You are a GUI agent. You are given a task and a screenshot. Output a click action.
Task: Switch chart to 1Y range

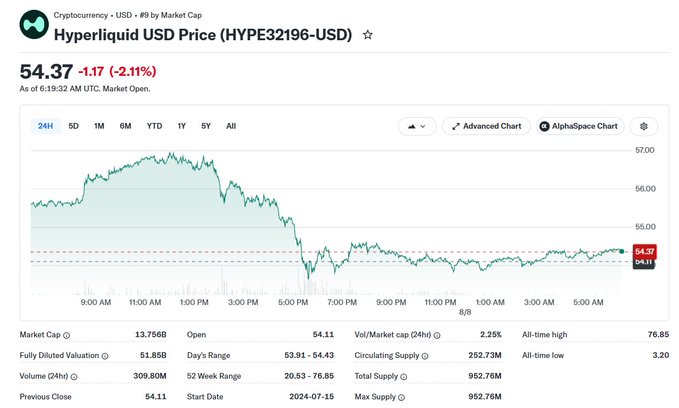click(181, 126)
